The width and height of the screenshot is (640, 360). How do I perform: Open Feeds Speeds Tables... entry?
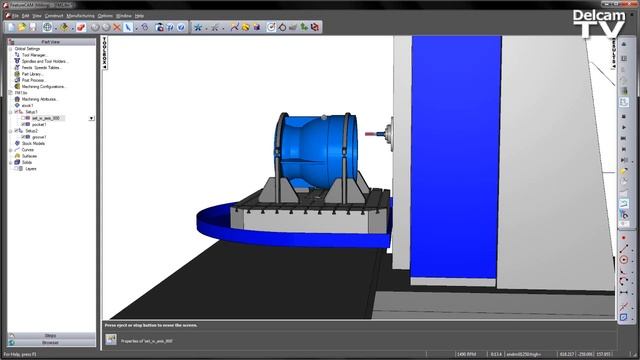pos(42,67)
